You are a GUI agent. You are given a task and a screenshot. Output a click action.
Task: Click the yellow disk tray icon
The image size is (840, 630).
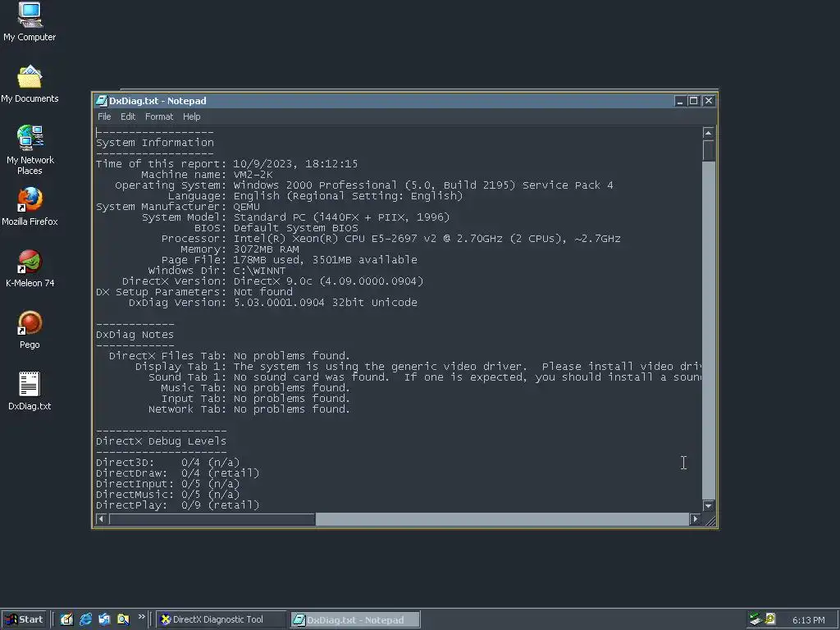(x=770, y=619)
